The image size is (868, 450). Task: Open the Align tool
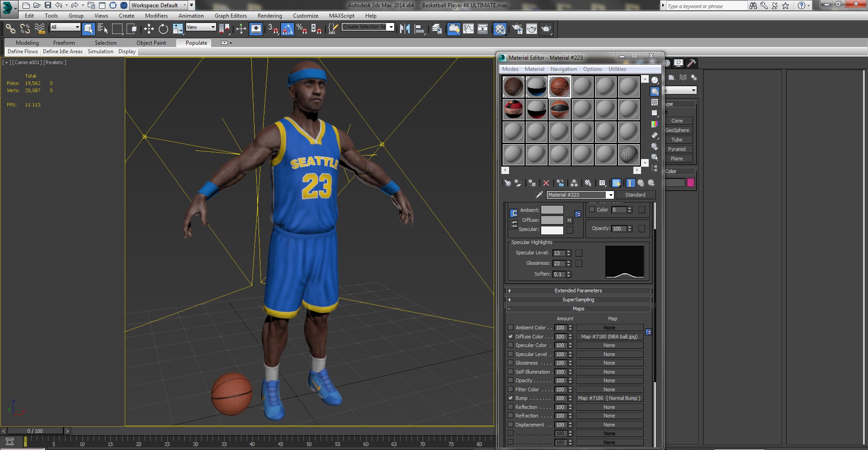coord(420,29)
